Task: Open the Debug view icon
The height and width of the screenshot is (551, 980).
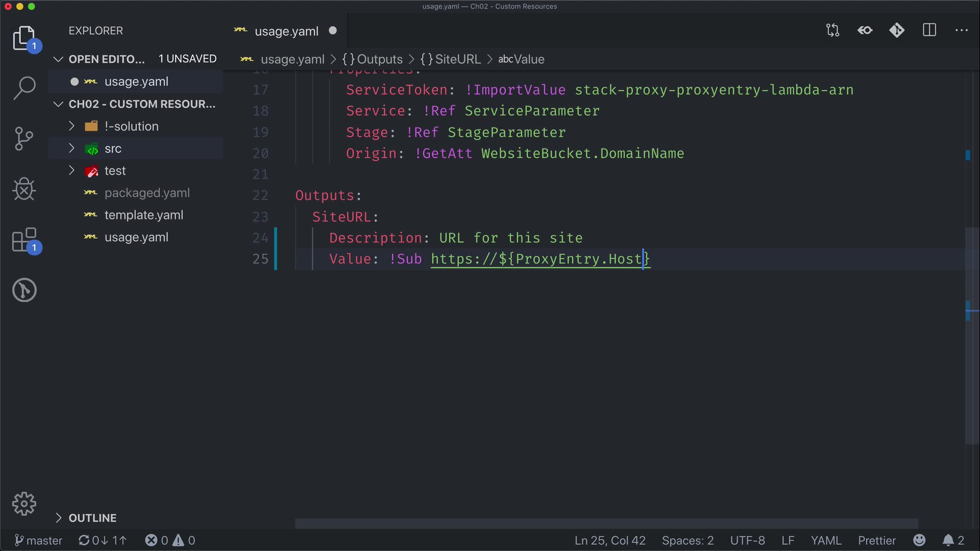Action: pyautogui.click(x=24, y=189)
